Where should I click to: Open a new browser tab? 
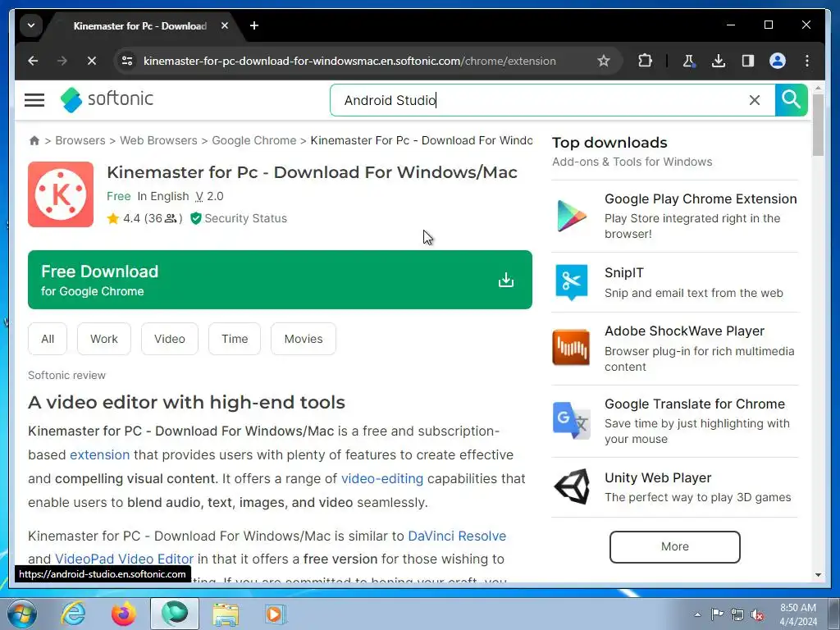(254, 25)
